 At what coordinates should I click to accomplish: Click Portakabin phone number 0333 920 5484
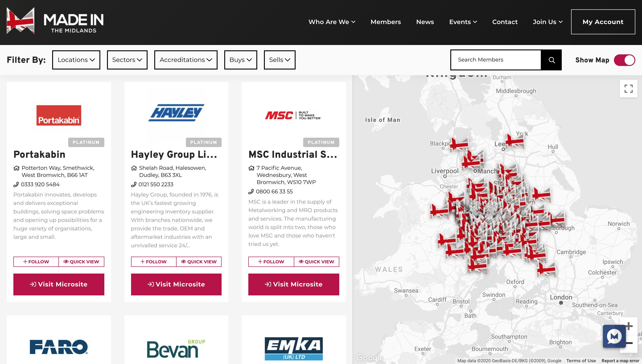(x=40, y=184)
